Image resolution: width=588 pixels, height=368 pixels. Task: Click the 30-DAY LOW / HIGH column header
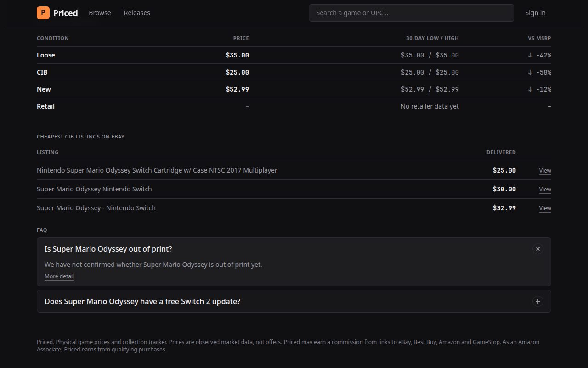pos(432,38)
